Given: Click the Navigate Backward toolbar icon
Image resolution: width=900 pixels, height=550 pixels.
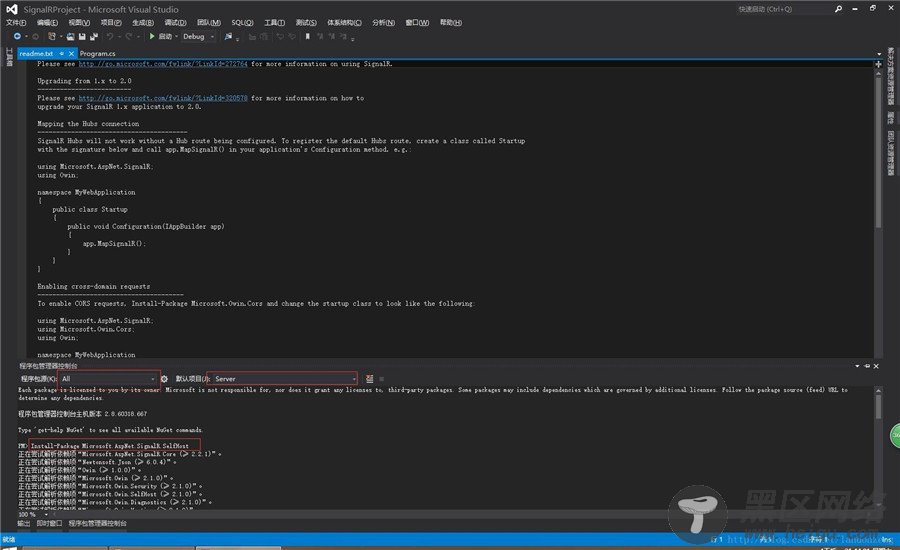Looking at the screenshot, I should click(x=17, y=36).
